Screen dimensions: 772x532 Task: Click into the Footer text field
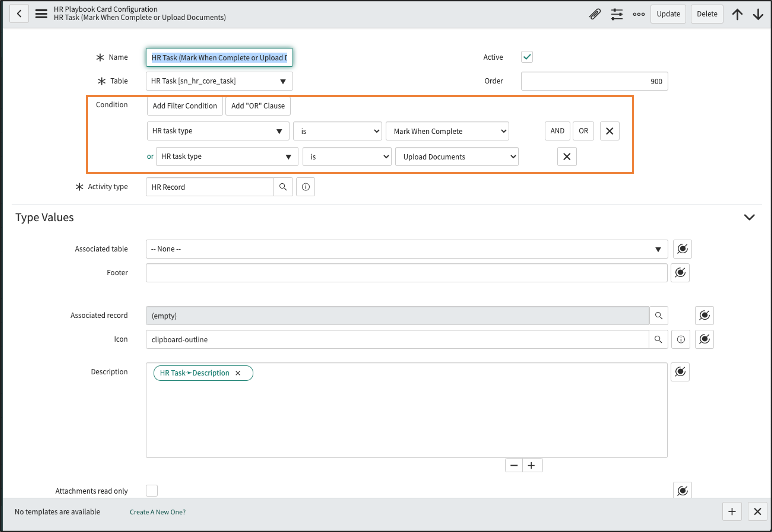[407, 273]
